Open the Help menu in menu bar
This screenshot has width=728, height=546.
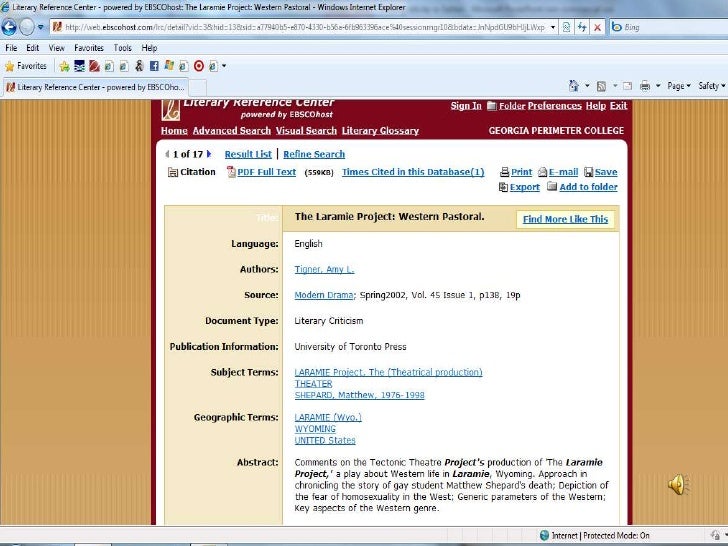click(x=149, y=48)
